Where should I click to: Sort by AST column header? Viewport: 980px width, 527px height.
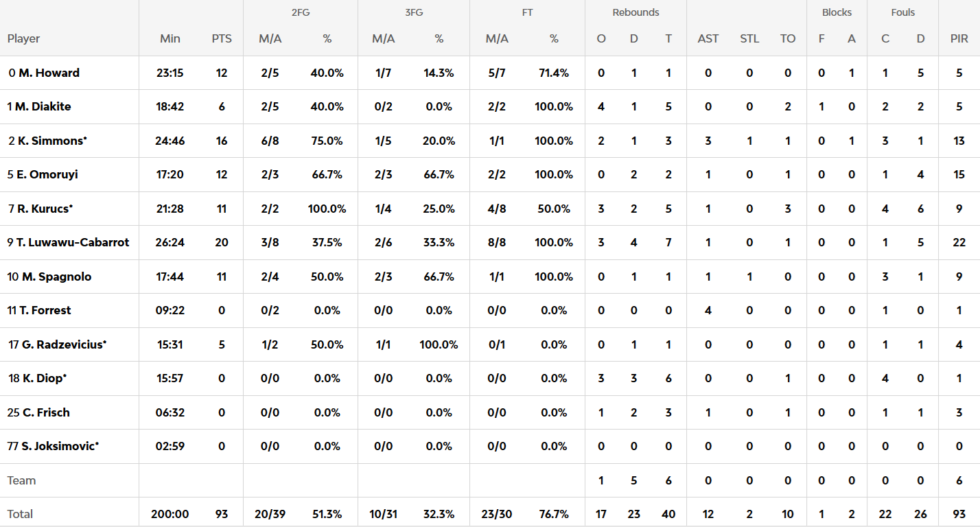708,38
